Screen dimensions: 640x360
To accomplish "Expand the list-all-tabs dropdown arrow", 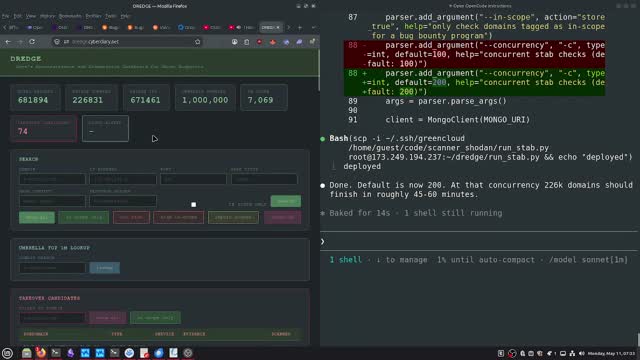I will tap(313, 27).
